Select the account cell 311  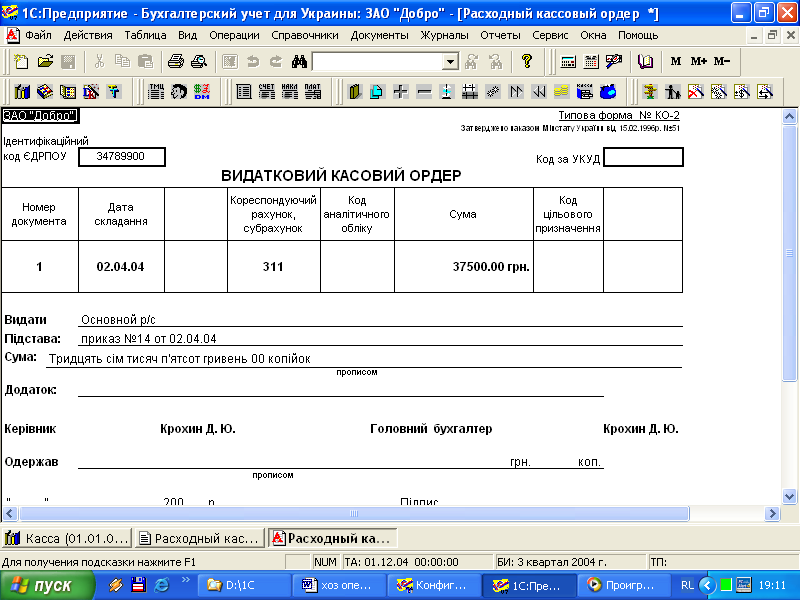click(x=273, y=266)
